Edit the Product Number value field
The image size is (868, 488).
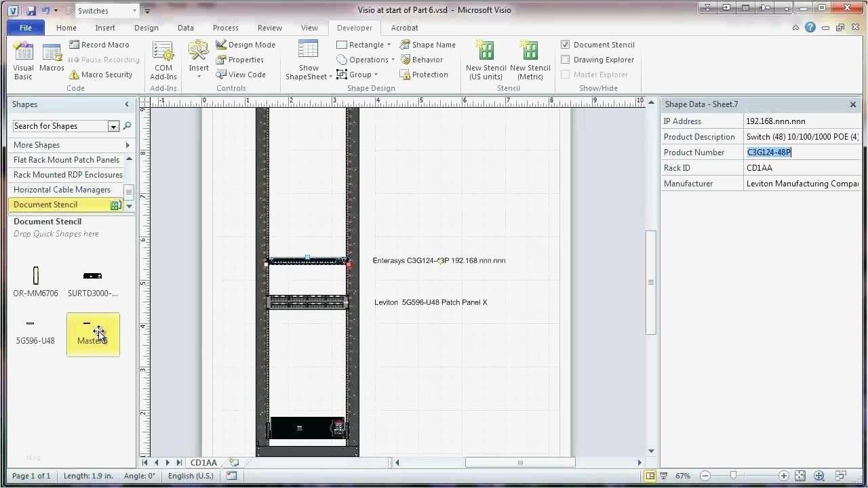802,152
